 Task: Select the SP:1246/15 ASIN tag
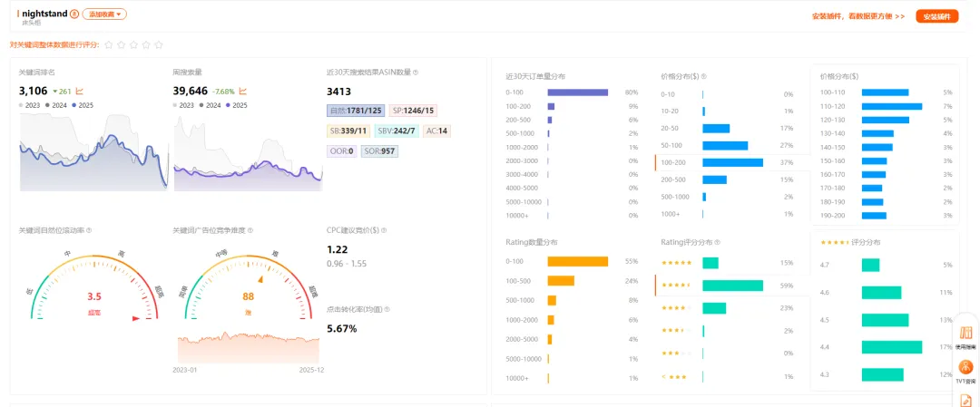pyautogui.click(x=413, y=111)
